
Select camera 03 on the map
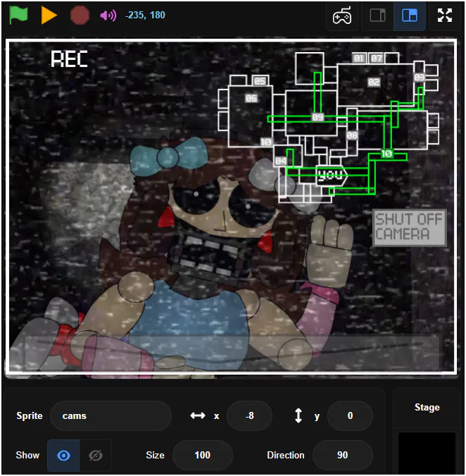click(420, 77)
